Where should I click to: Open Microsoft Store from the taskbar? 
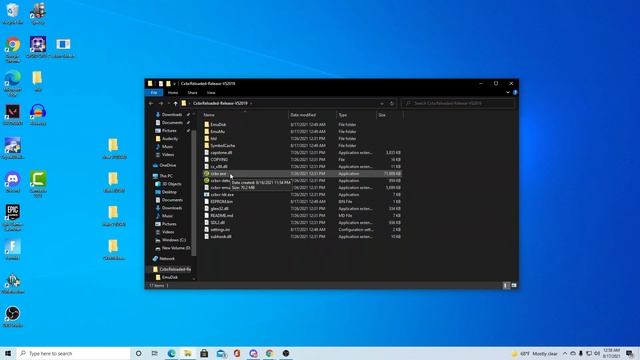[x=204, y=353]
